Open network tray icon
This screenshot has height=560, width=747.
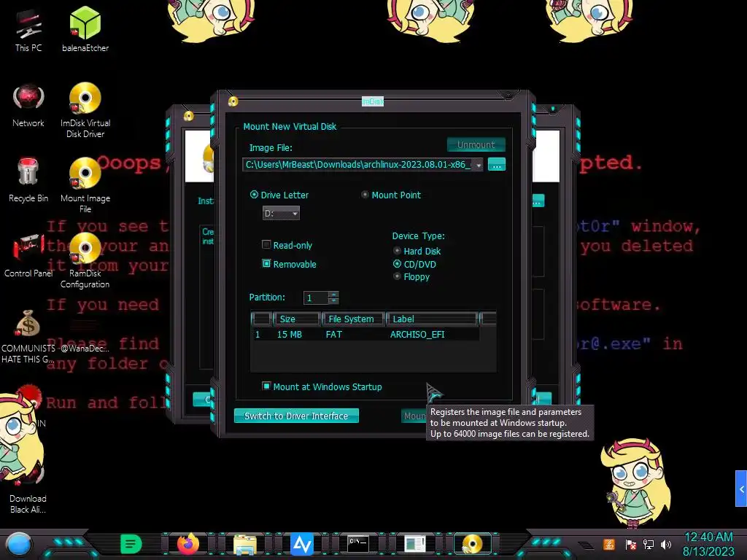tap(649, 544)
